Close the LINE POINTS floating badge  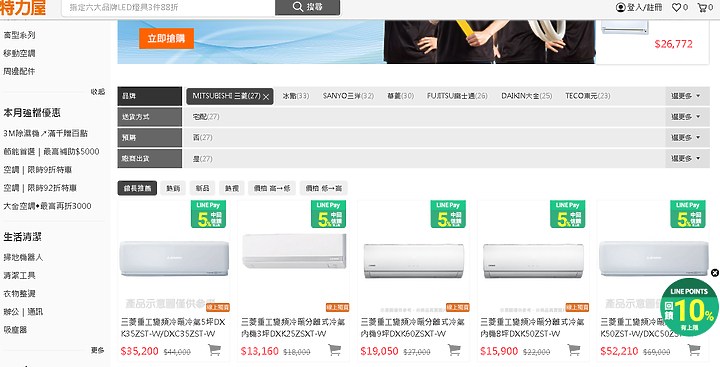click(714, 273)
